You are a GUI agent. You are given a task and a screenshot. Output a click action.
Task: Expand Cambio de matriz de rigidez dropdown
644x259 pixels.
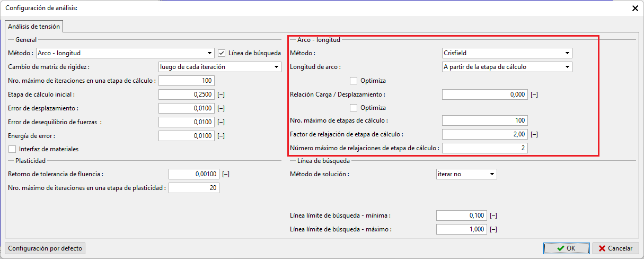tap(219, 67)
